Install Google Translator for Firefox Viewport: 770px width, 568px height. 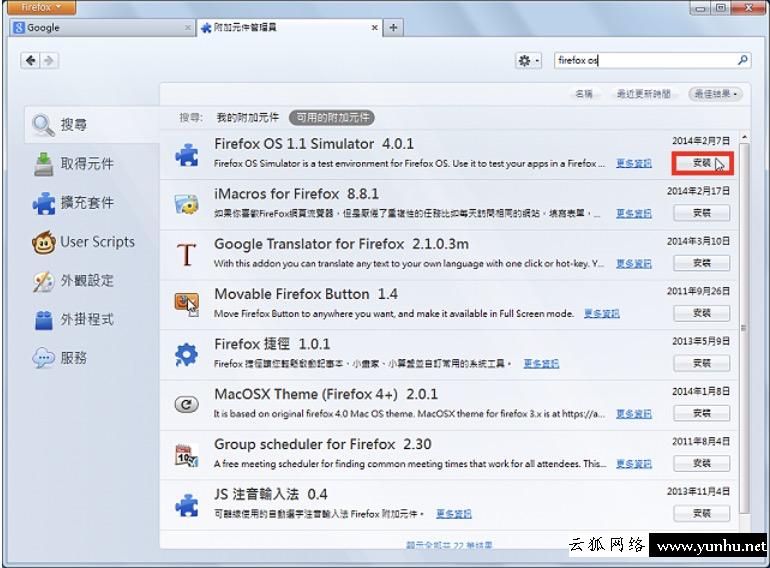tap(702, 263)
